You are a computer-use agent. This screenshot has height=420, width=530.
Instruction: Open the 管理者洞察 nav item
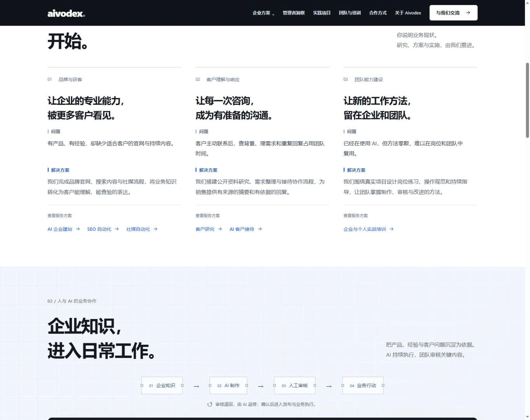tap(294, 13)
